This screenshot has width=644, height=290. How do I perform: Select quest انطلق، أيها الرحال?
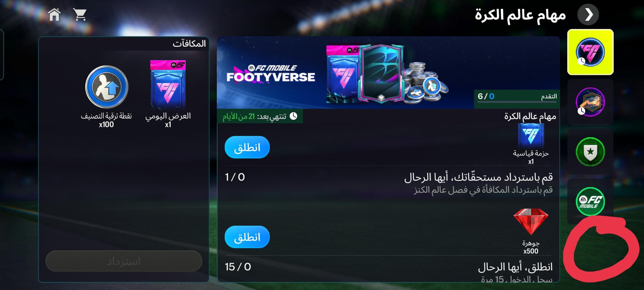pyautogui.click(x=515, y=267)
